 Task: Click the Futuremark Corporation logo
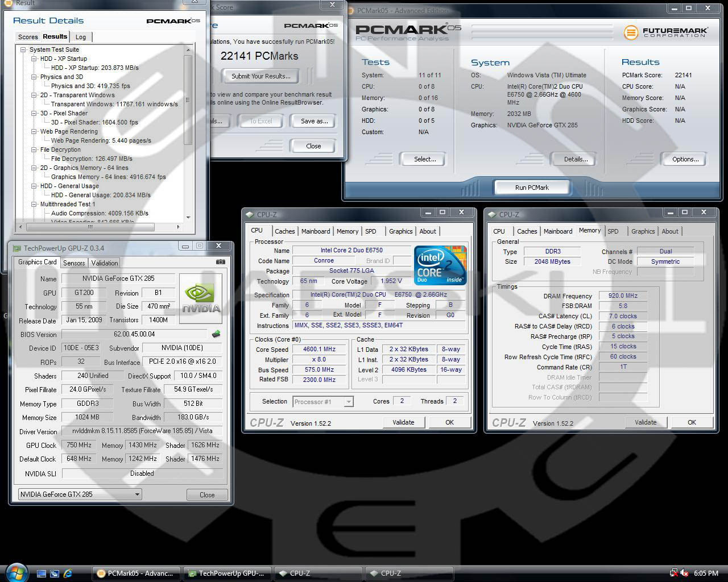click(665, 32)
